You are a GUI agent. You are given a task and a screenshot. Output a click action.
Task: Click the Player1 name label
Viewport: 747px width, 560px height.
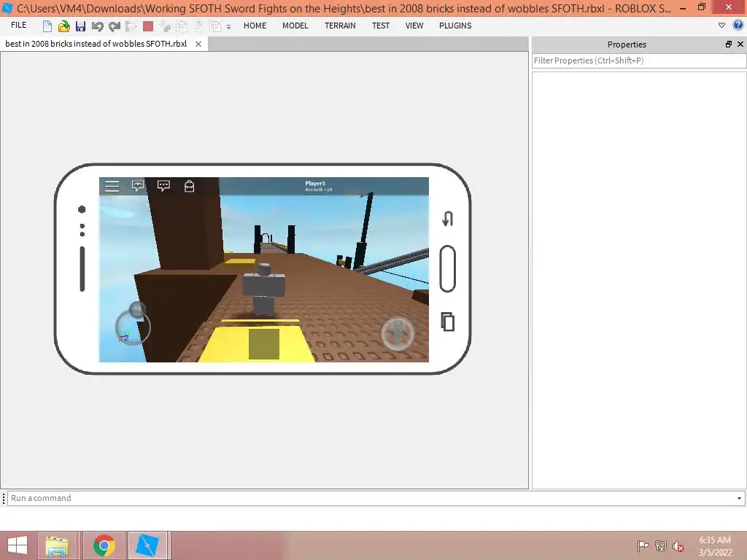[315, 183]
